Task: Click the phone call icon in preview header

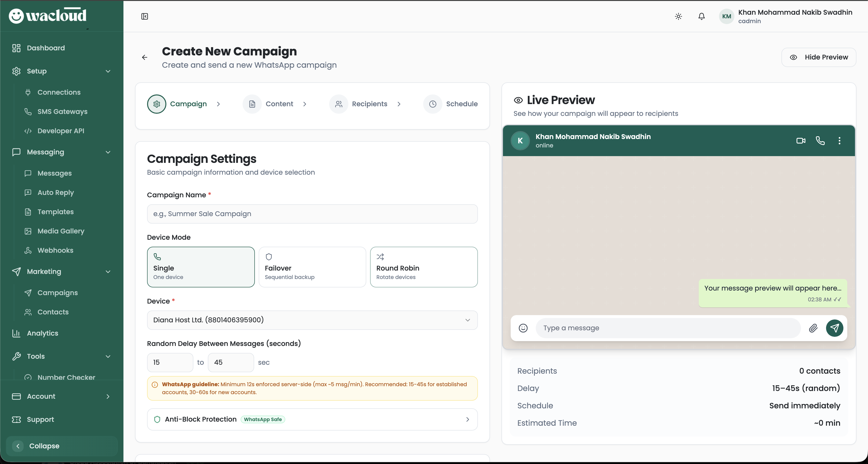Action: tap(820, 141)
